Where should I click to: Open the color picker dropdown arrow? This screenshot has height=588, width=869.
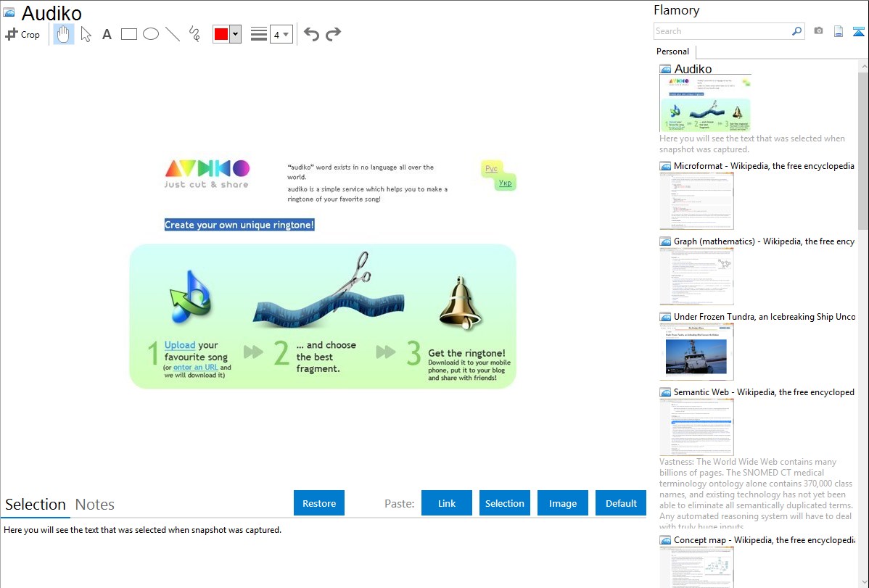click(x=236, y=34)
